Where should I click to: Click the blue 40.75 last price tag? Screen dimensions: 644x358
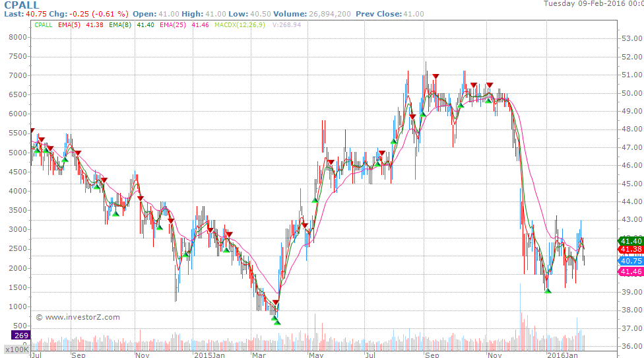tap(630, 261)
